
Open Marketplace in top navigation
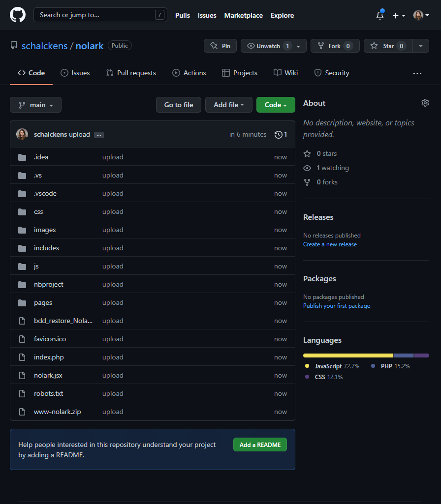pos(243,15)
